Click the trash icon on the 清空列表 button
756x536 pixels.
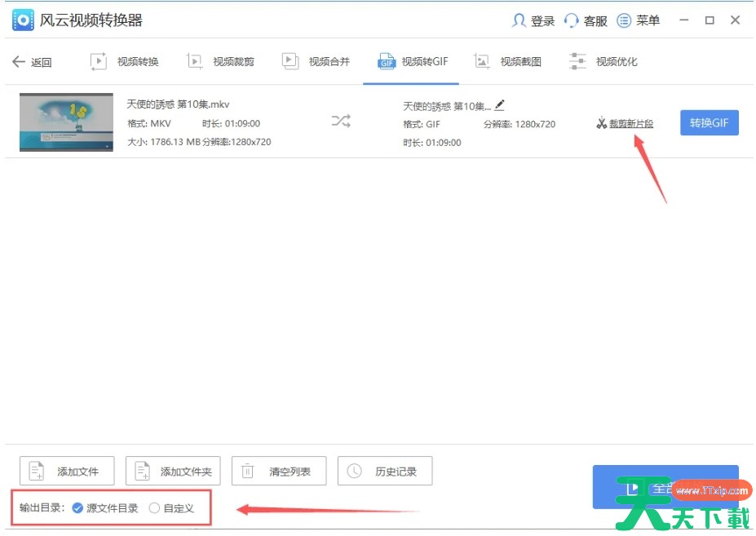pos(248,470)
